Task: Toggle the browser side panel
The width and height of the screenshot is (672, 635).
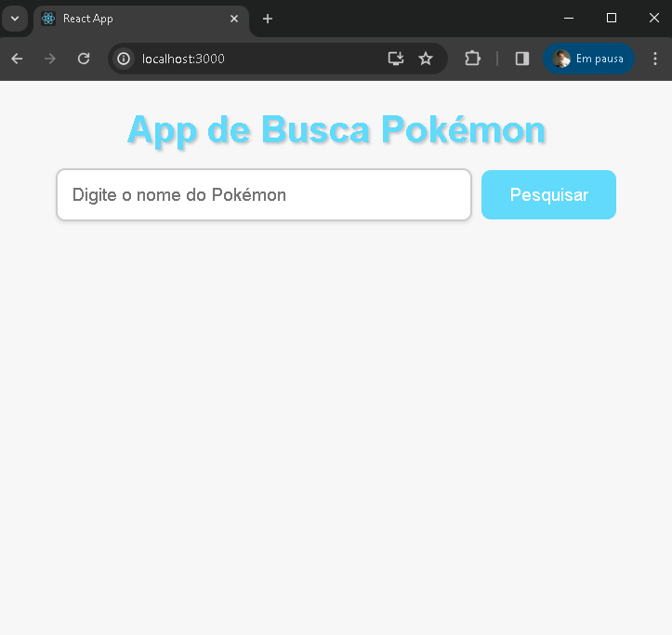Action: click(x=522, y=59)
